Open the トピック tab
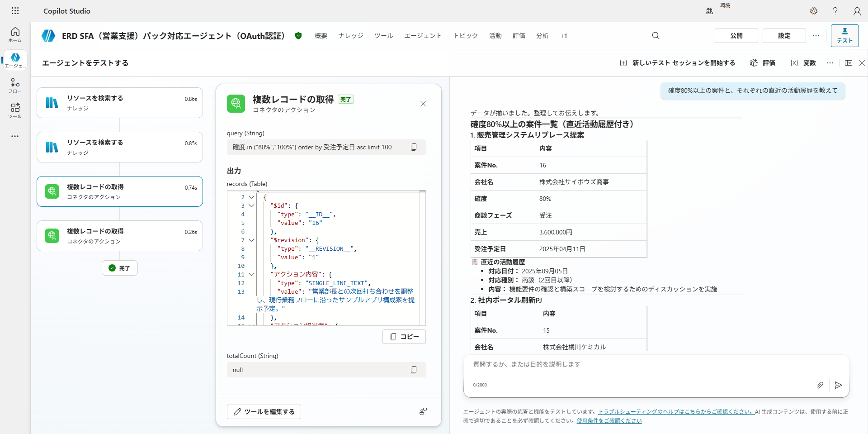 [x=466, y=36]
